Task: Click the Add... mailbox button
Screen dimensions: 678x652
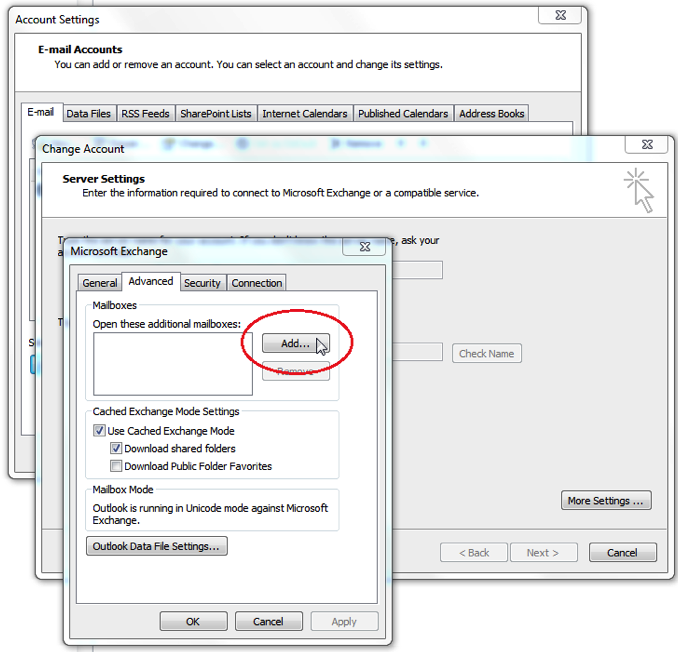Action: [296, 343]
